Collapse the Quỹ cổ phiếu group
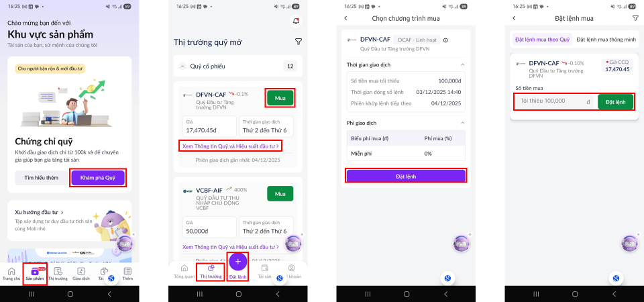 tap(182, 66)
